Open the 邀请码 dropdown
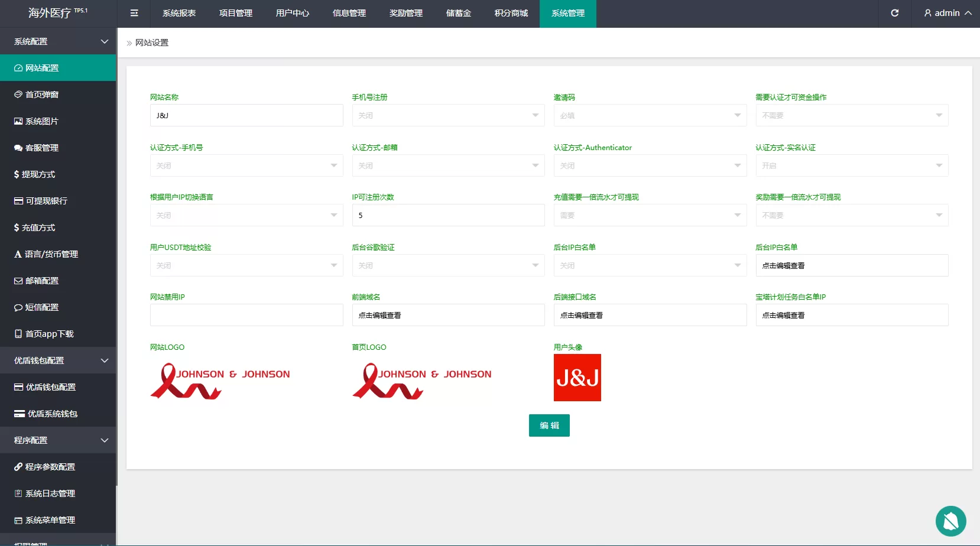This screenshot has height=546, width=980. pos(650,115)
